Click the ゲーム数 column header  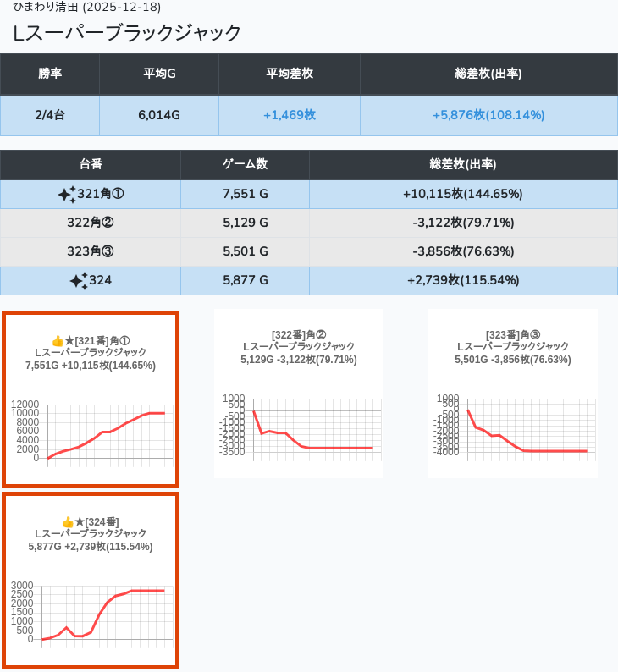pyautogui.click(x=245, y=164)
